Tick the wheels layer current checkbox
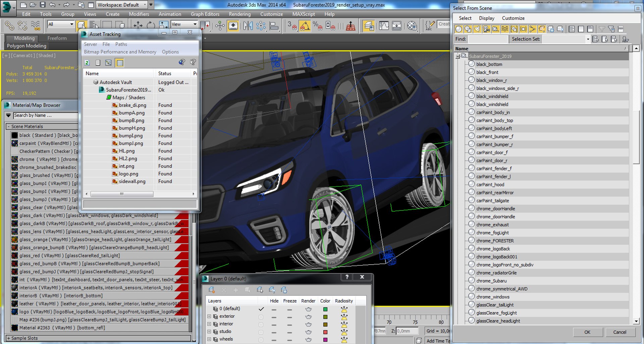Viewport: 644px width, 344px height. click(261, 340)
